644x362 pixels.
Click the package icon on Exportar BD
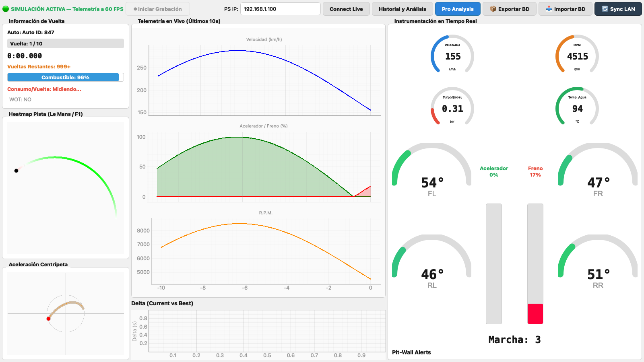(493, 9)
